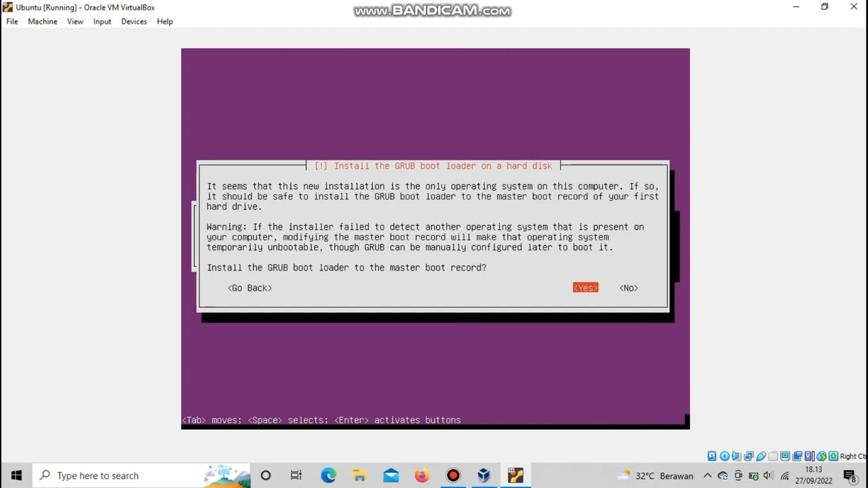Open the File menu in VirtualBox
This screenshot has height=488, width=868.
[12, 22]
